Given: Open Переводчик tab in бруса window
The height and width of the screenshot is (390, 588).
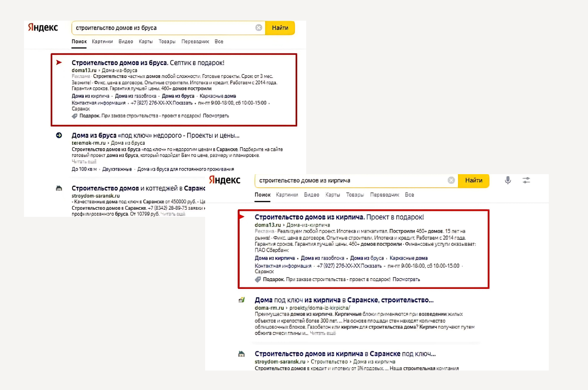Looking at the screenshot, I should tap(195, 42).
